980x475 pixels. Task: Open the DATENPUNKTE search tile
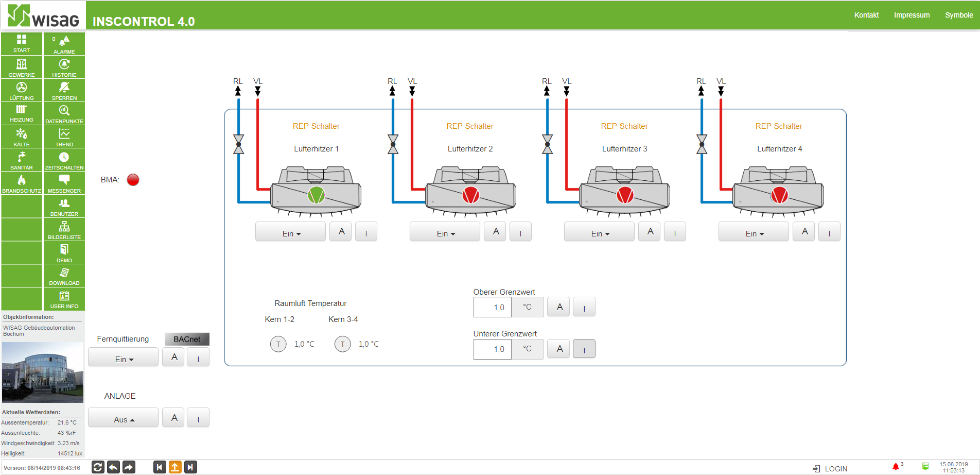tap(64, 113)
